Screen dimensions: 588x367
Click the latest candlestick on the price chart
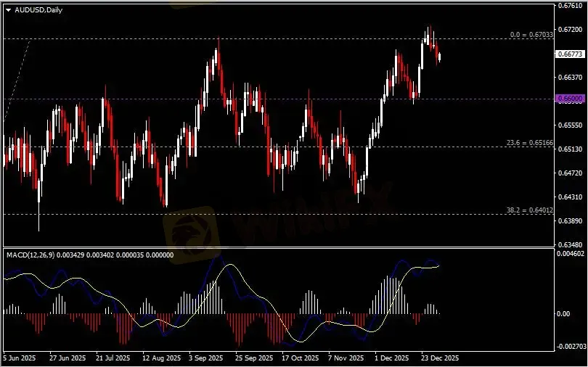coord(439,56)
